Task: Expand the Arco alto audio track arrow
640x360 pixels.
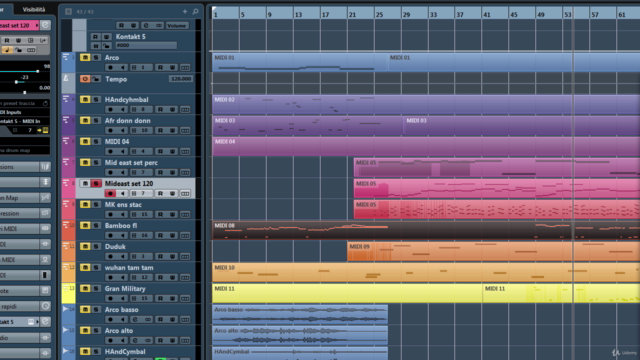Action: (x=65, y=330)
